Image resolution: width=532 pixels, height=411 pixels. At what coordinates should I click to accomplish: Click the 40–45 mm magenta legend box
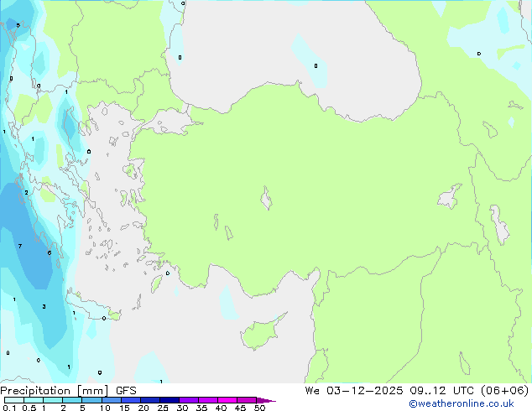point(227,400)
